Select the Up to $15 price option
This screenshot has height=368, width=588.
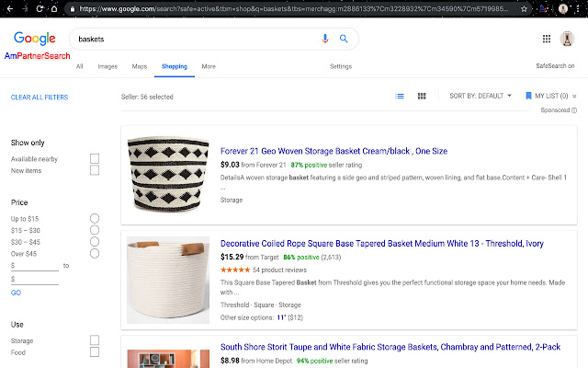click(95, 218)
